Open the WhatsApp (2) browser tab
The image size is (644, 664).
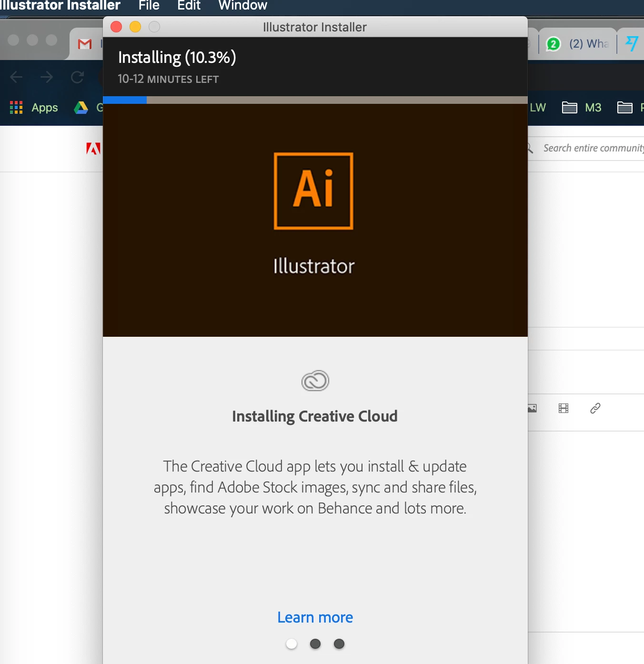point(578,44)
